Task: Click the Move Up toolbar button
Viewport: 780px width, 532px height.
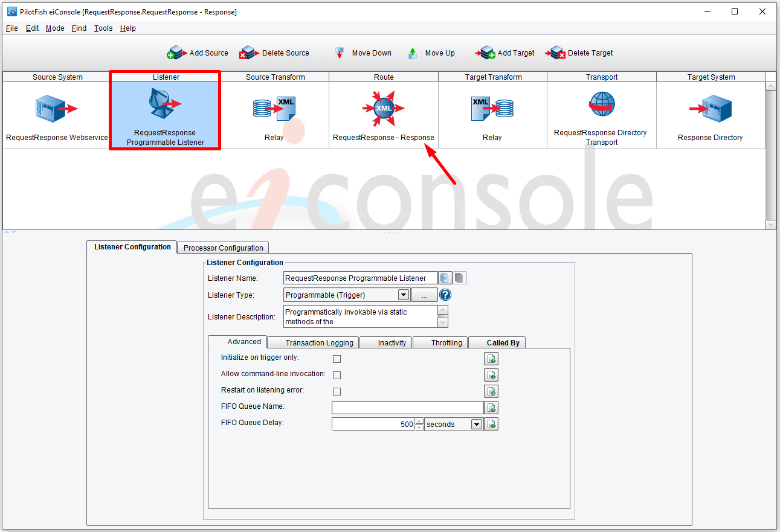Action: (x=431, y=53)
